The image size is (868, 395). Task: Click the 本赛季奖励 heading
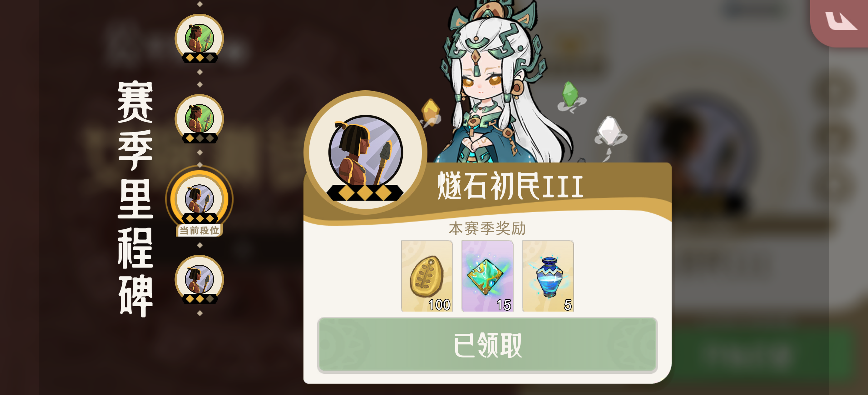point(487,228)
